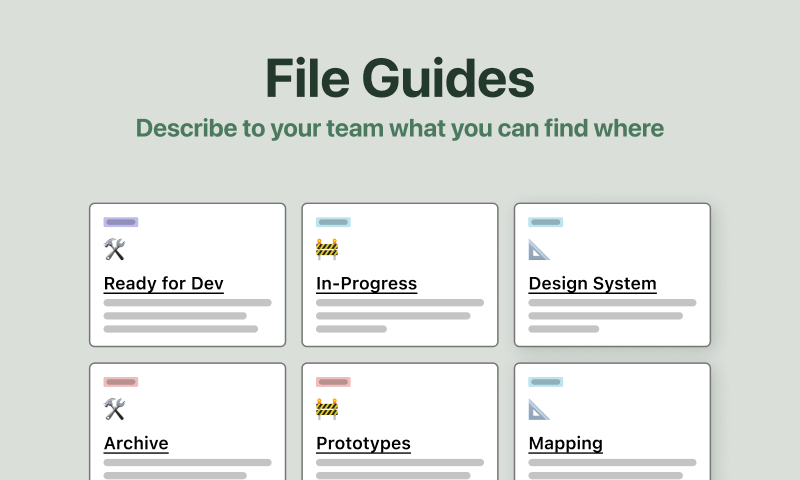This screenshot has width=800, height=480.
Task: Select the red tag on Archive card
Action: 121,382
